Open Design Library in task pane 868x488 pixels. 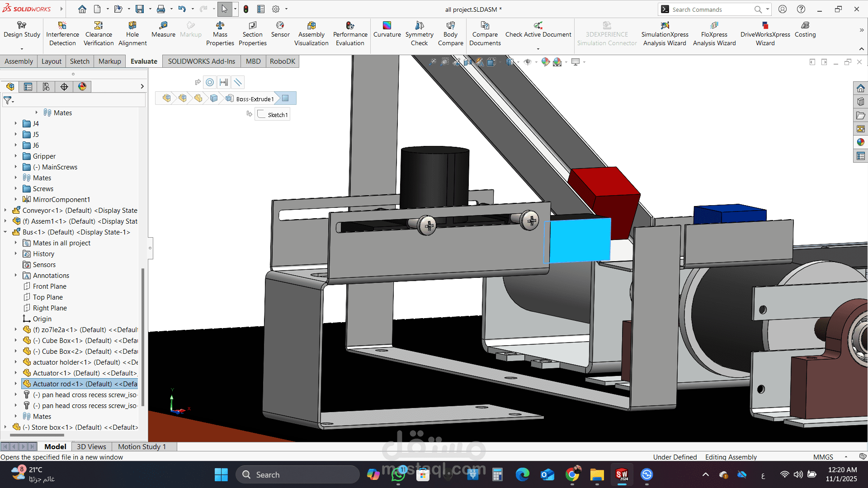(x=860, y=102)
